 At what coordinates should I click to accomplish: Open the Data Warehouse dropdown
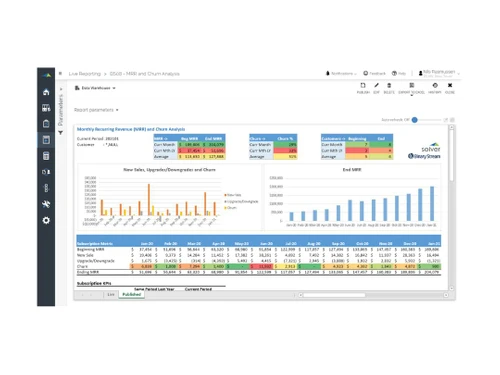[x=95, y=88]
